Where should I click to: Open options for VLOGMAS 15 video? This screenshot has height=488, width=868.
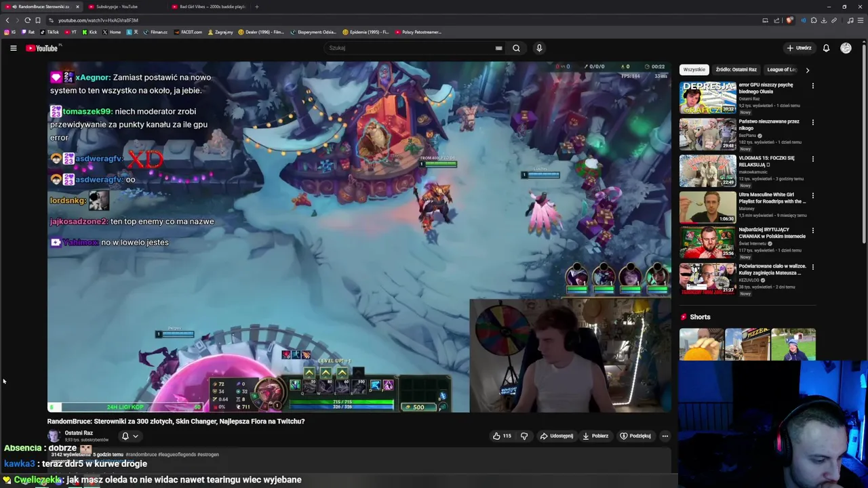point(812,159)
